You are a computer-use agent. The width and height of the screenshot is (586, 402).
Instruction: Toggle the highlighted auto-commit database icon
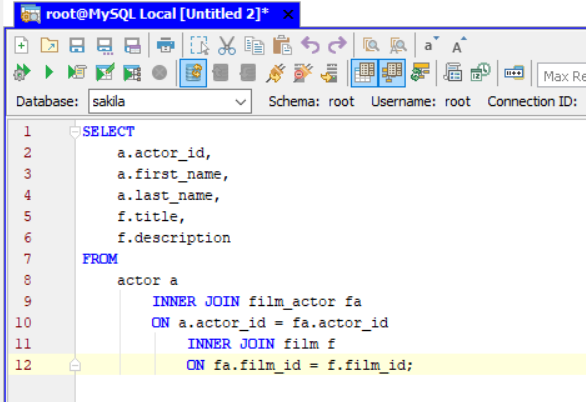coord(193,73)
